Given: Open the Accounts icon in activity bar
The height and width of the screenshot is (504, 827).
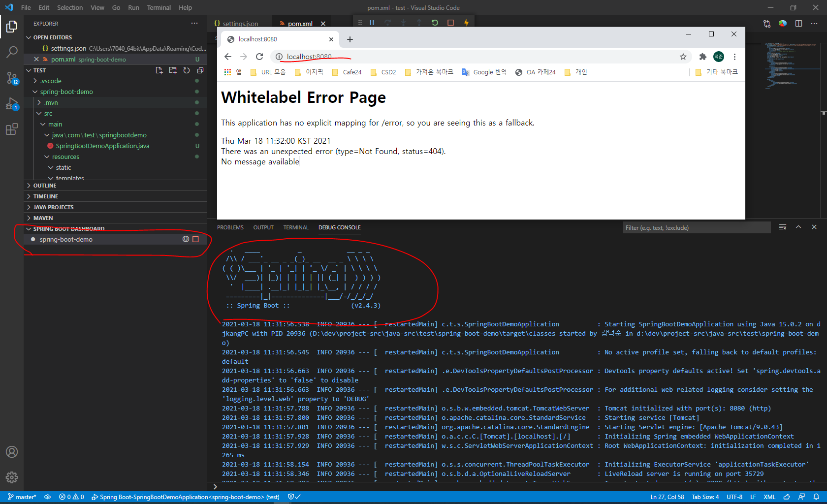Looking at the screenshot, I should pyautogui.click(x=12, y=452).
